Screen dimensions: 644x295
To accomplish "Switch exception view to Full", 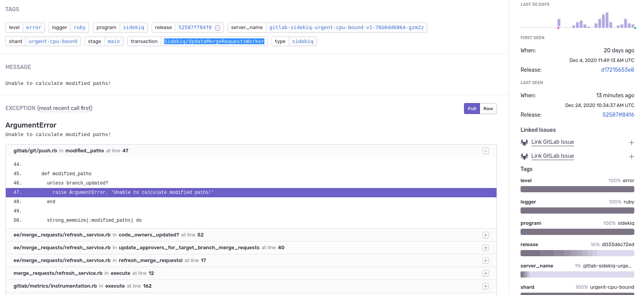I will pos(472,109).
